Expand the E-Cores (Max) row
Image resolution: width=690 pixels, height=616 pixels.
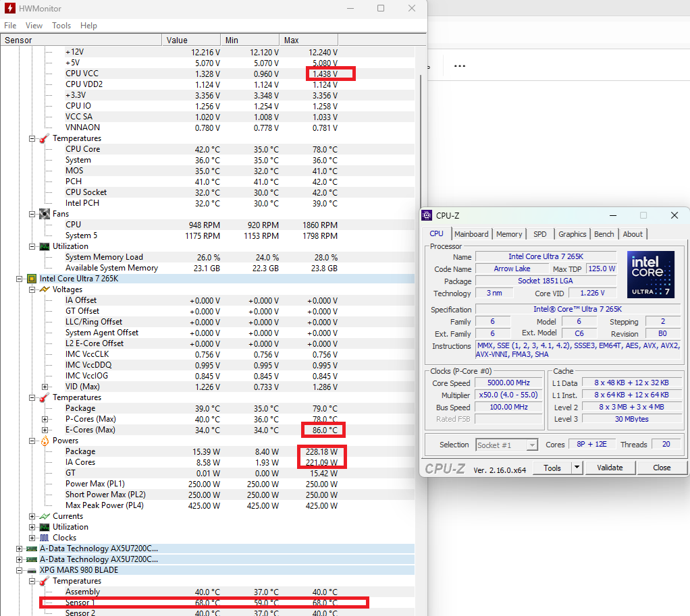point(45,430)
